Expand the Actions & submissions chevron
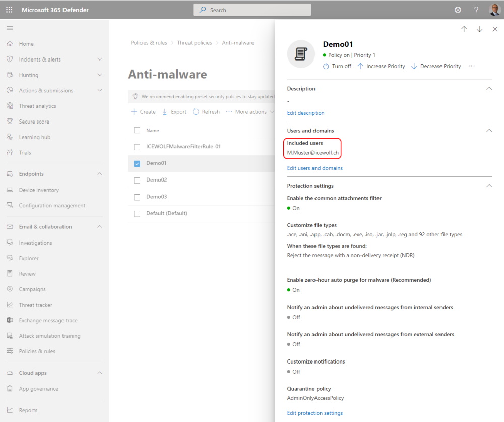 tap(100, 90)
